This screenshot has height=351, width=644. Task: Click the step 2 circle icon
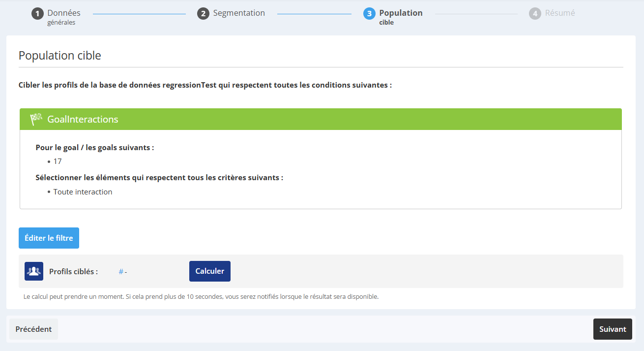204,14
